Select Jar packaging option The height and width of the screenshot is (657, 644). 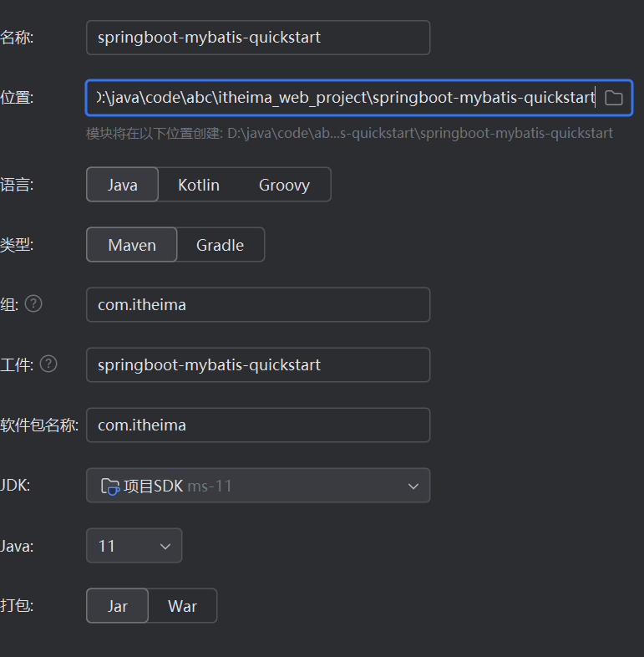(118, 606)
